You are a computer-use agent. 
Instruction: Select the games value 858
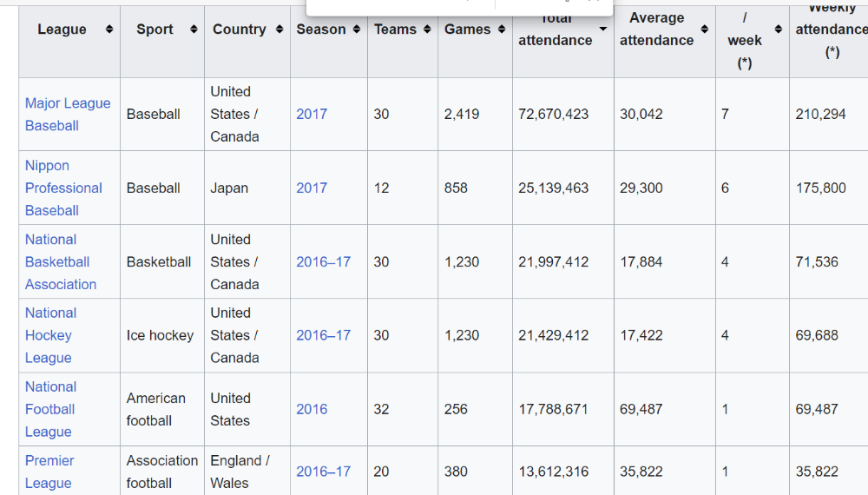[456, 188]
